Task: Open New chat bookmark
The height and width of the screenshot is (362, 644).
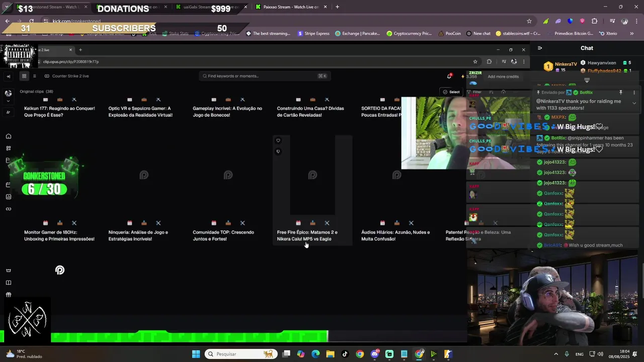Action: point(478,34)
